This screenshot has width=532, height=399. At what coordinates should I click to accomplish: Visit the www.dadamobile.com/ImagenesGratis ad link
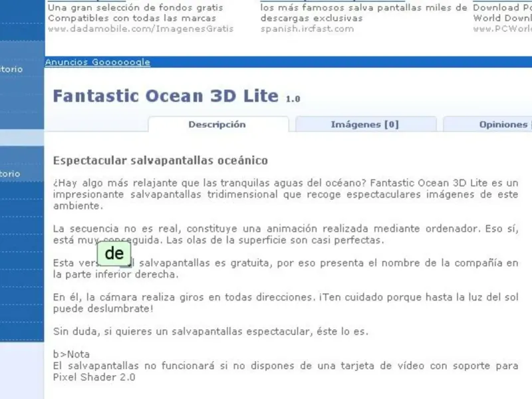pyautogui.click(x=140, y=29)
